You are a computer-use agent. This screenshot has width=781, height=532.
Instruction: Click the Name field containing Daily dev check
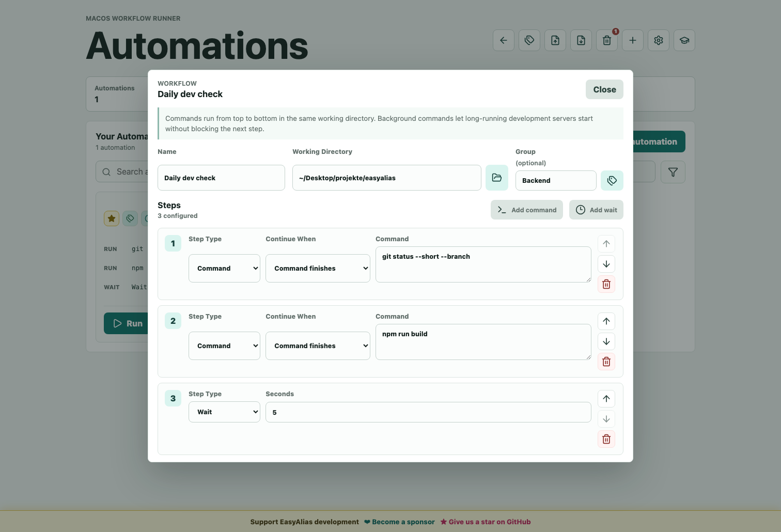[221, 178]
